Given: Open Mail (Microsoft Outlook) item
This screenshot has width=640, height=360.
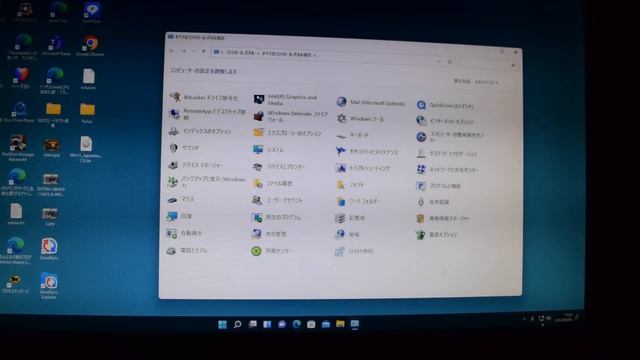Looking at the screenshot, I should tap(371, 102).
